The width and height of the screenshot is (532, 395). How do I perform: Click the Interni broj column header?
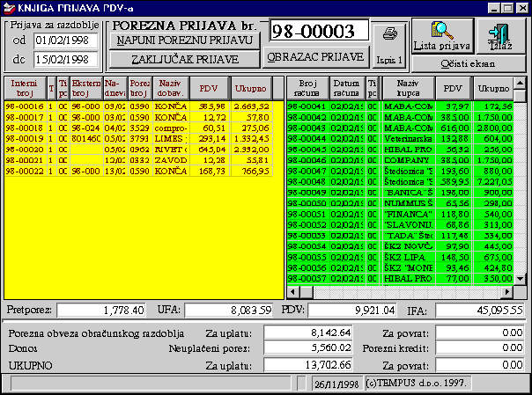click(24, 89)
